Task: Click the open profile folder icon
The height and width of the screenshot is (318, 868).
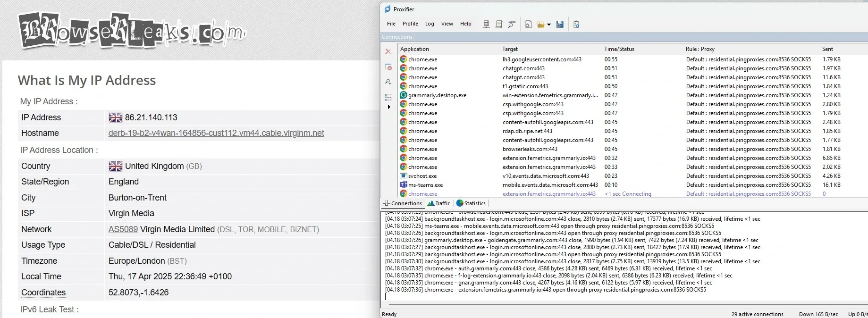Action: click(x=541, y=25)
